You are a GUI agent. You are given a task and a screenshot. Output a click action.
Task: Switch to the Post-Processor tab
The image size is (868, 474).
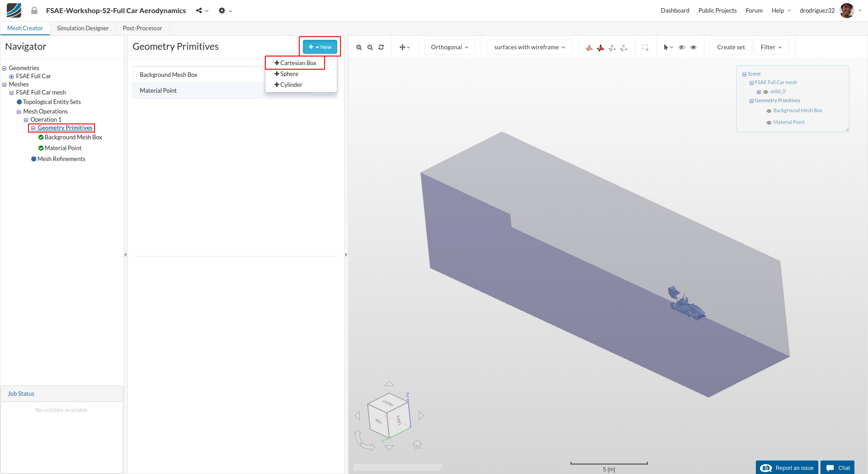(x=142, y=28)
